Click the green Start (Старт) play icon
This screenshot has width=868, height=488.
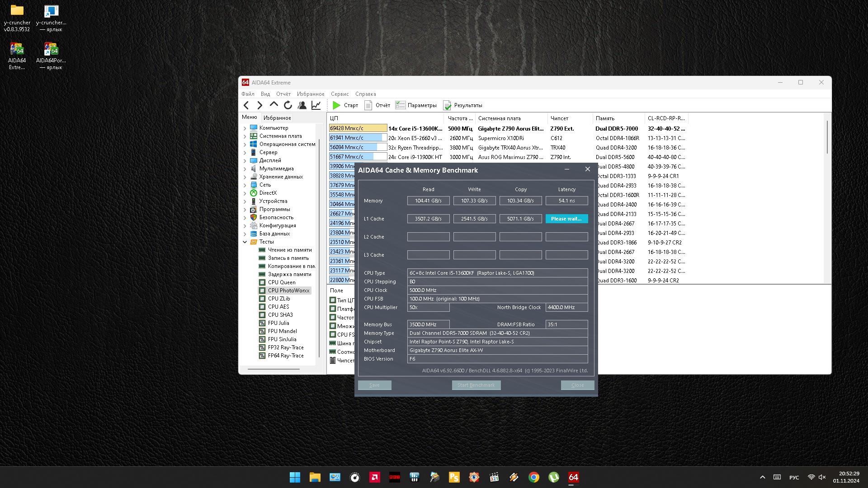(336, 105)
